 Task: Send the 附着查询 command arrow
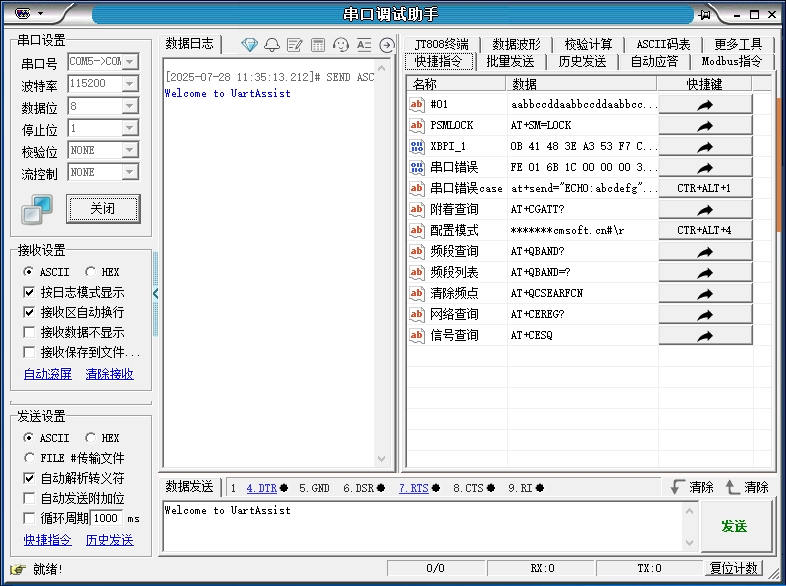click(705, 210)
